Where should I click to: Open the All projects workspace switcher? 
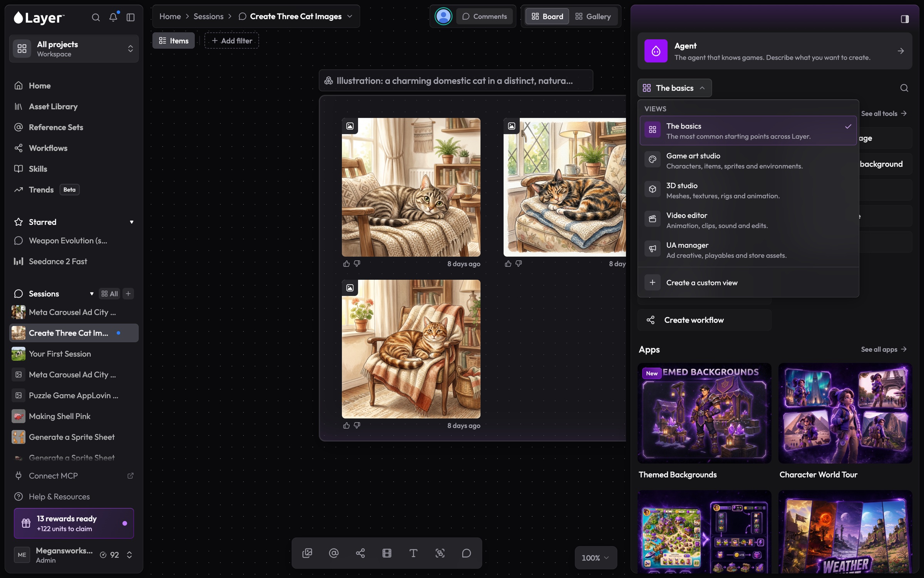click(74, 49)
